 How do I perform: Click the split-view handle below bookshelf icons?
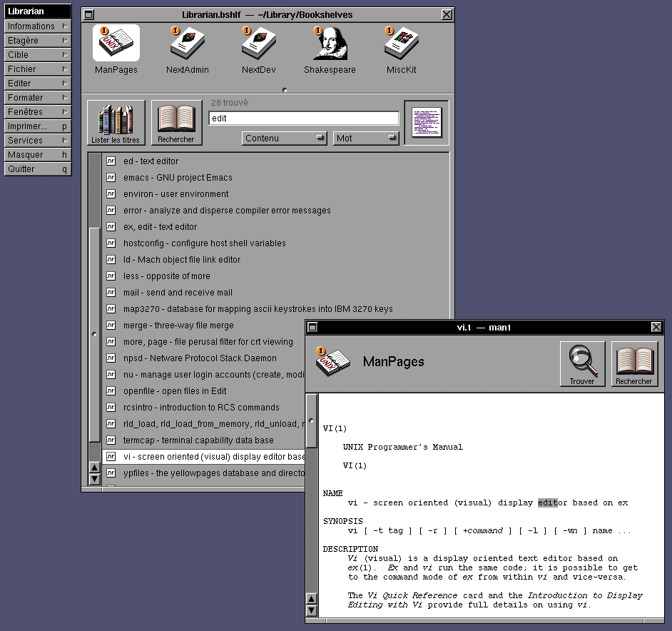pyautogui.click(x=285, y=90)
